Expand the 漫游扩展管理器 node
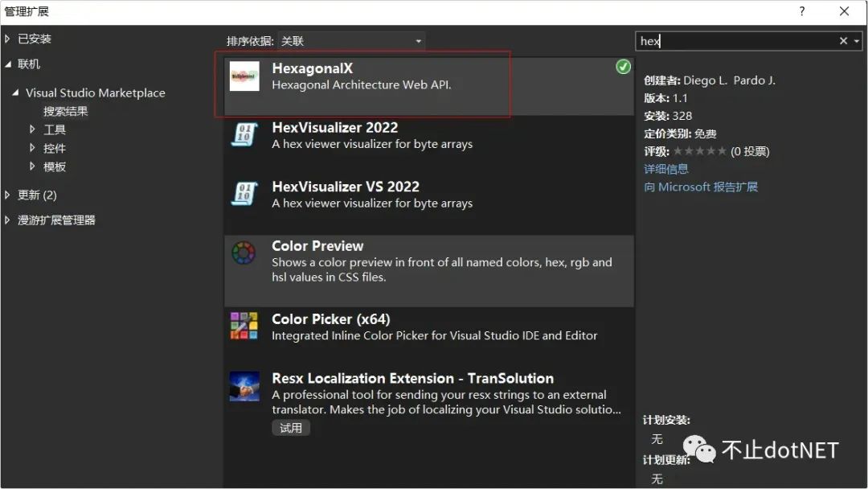Viewport: 868px width, 489px height. pyautogui.click(x=7, y=220)
